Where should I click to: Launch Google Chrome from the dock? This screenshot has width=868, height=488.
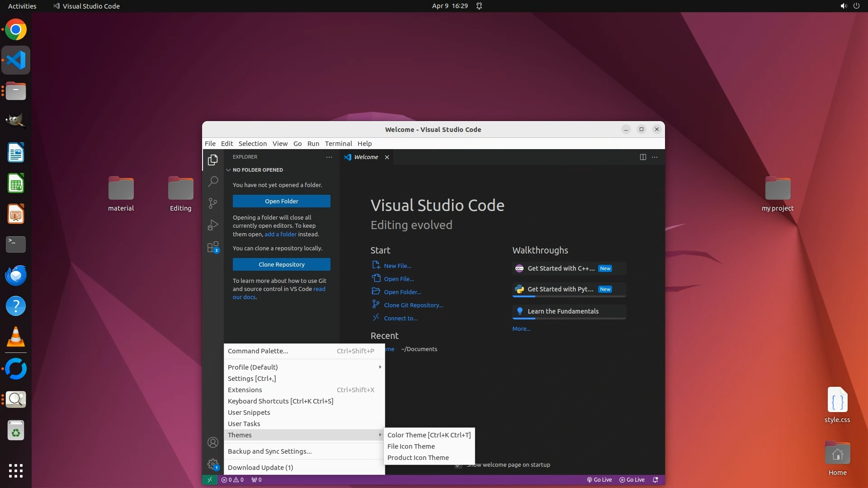pos(16,30)
